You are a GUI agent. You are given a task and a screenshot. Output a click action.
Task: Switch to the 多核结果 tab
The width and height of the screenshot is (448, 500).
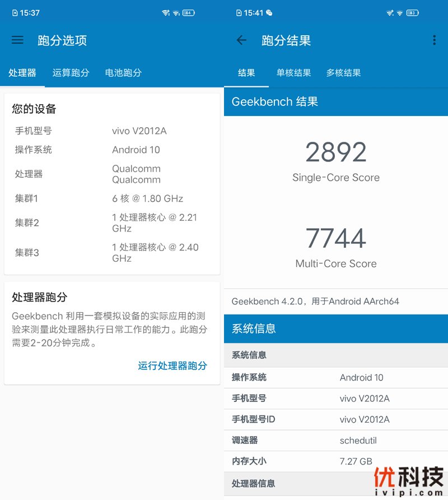tap(343, 73)
